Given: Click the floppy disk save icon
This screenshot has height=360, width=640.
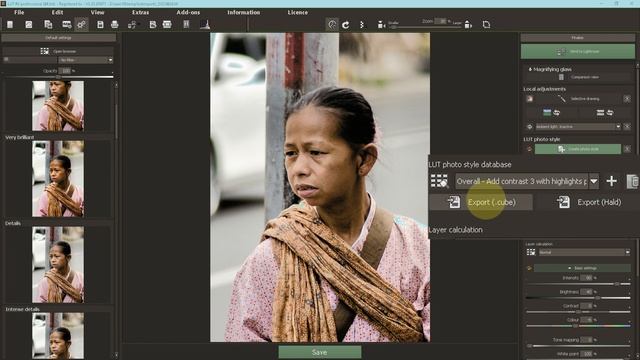Looking at the screenshot, I should 100,24.
